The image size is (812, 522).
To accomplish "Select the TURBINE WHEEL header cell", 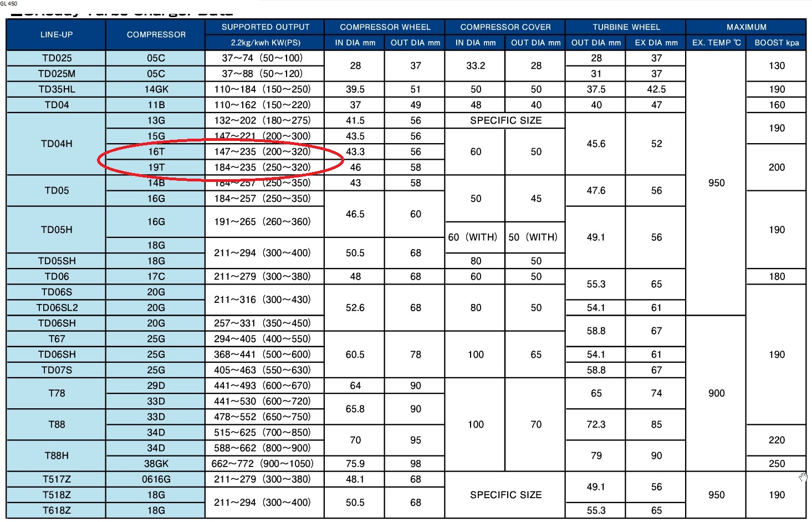I will coord(626,27).
